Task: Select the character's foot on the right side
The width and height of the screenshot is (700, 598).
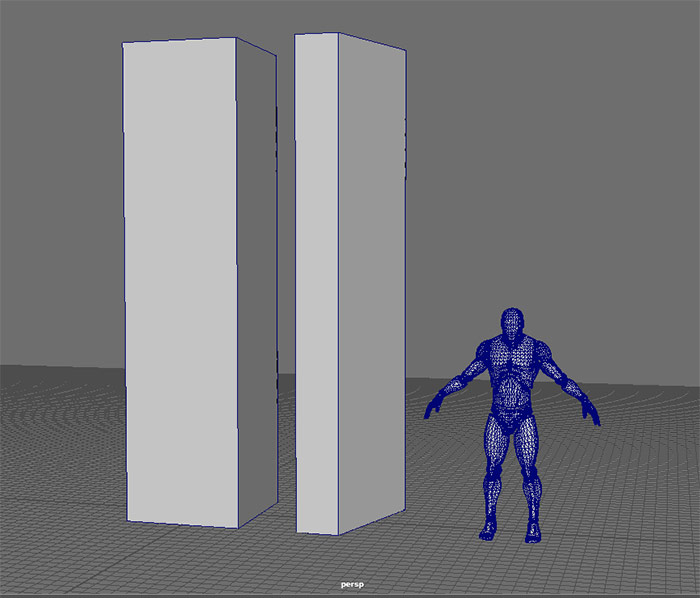Action: [x=532, y=534]
